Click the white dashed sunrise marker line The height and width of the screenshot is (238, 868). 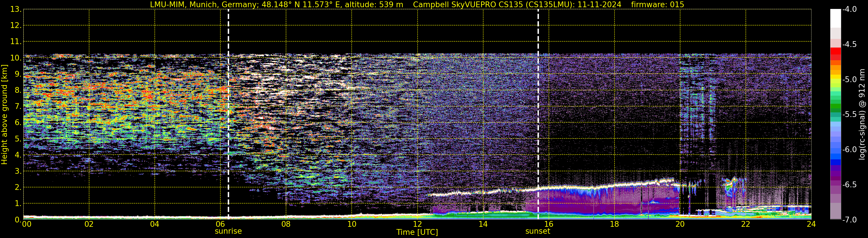229,114
